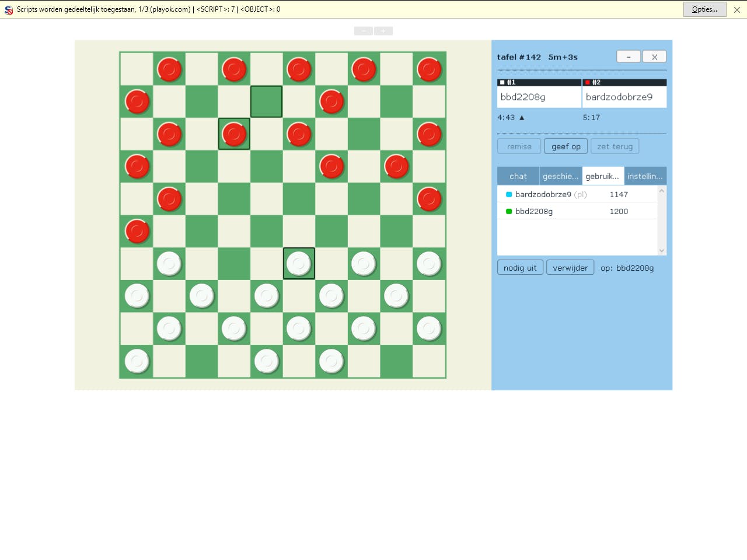This screenshot has height=560, width=747.
Task: Click the ScriptSafe icon in the warning bar
Action: (8, 9)
